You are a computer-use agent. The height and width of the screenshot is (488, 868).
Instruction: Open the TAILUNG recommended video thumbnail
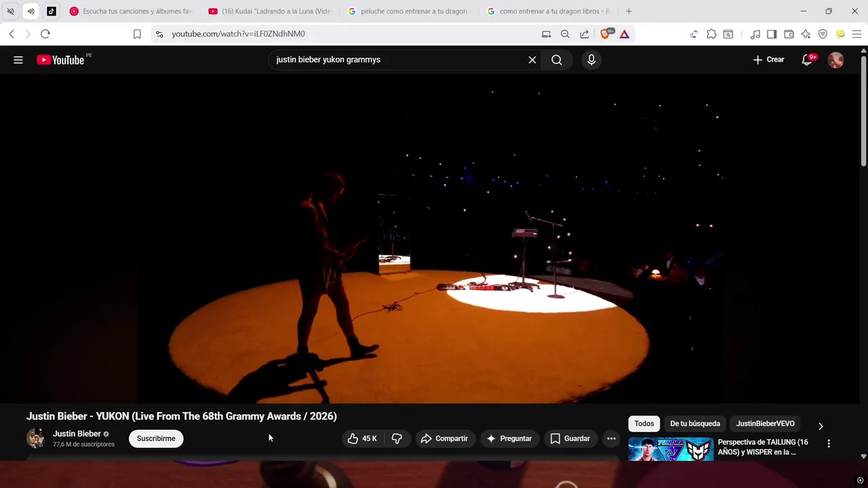671,449
